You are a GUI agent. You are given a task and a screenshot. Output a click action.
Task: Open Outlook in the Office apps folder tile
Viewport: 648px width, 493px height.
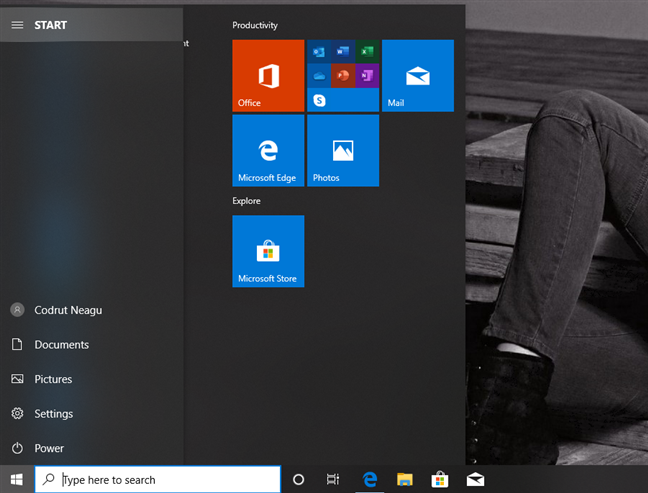[319, 52]
